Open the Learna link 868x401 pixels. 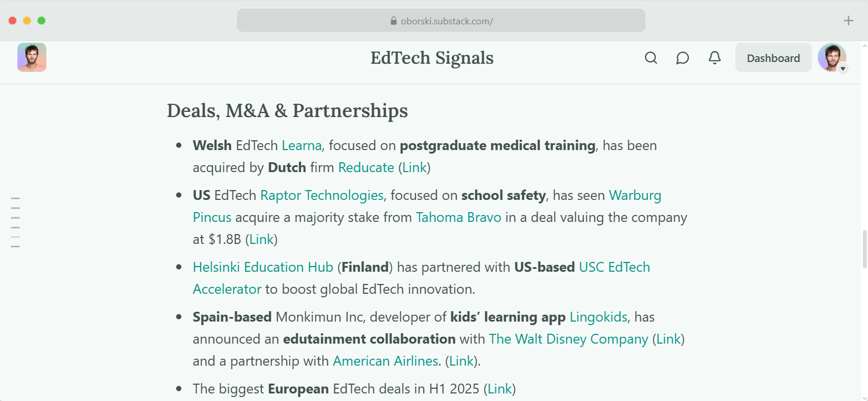tap(301, 145)
